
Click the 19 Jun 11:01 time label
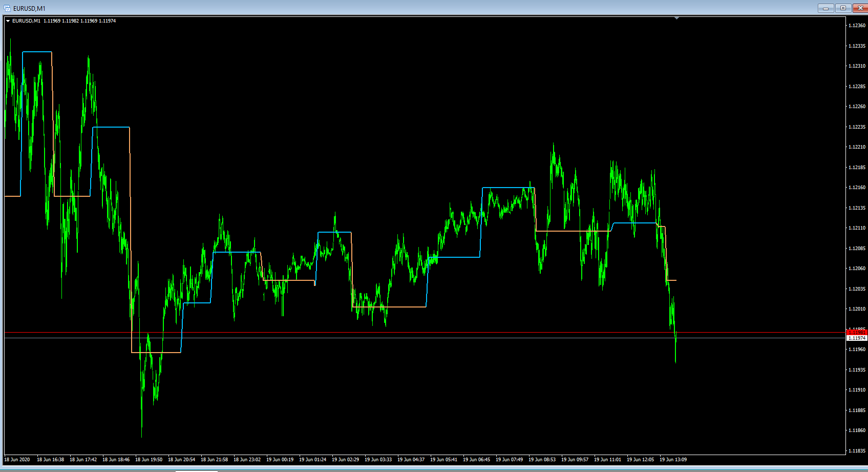click(607, 460)
